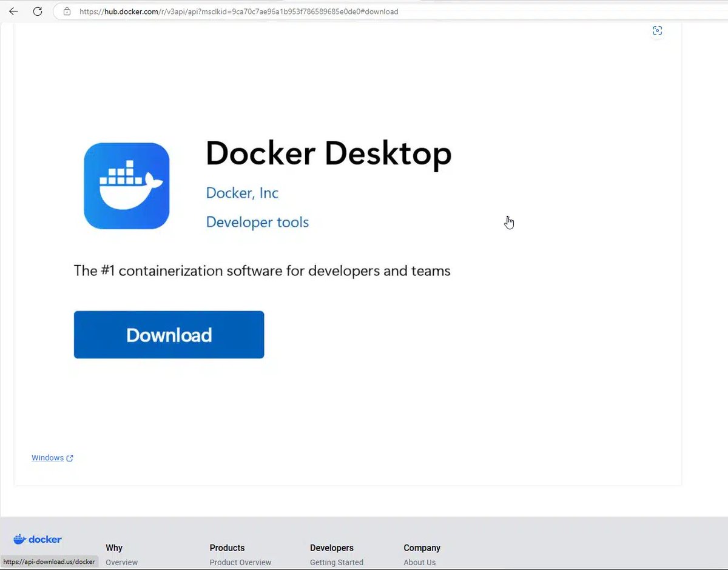Click the external-link icon beside Windows
Viewport: 728px width, 570px height.
[70, 458]
